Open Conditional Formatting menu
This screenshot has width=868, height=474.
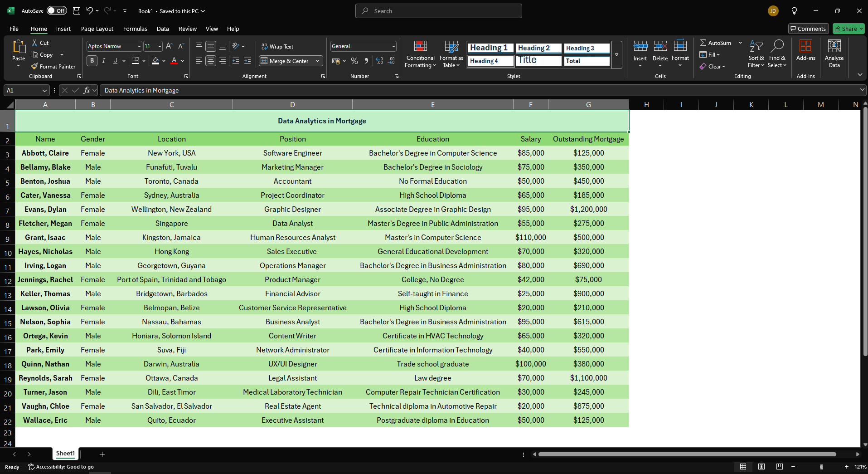point(420,54)
